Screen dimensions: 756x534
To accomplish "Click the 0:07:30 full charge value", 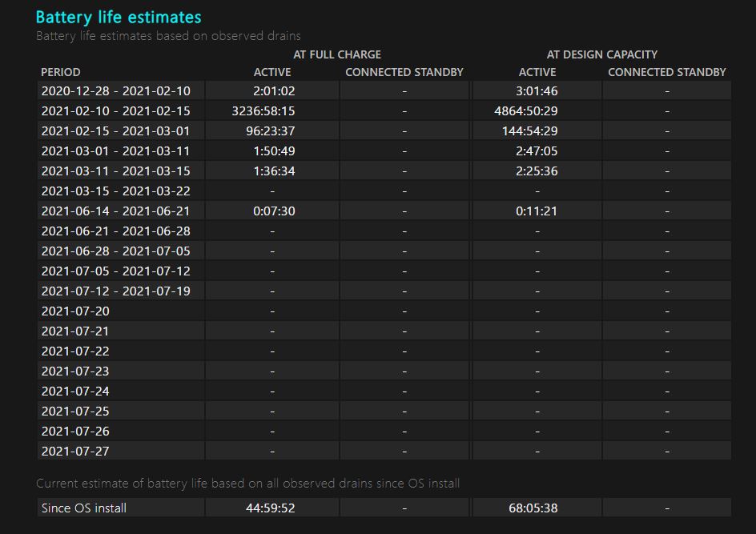I will (x=274, y=211).
